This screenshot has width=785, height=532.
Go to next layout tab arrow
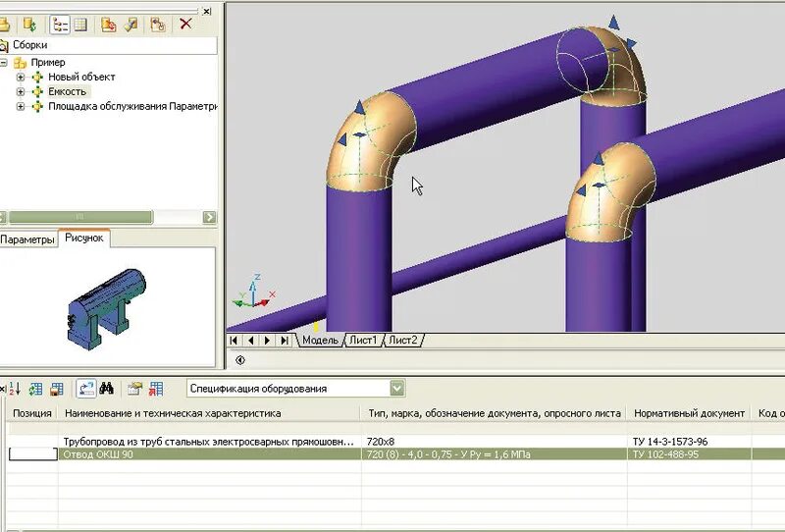(x=267, y=341)
